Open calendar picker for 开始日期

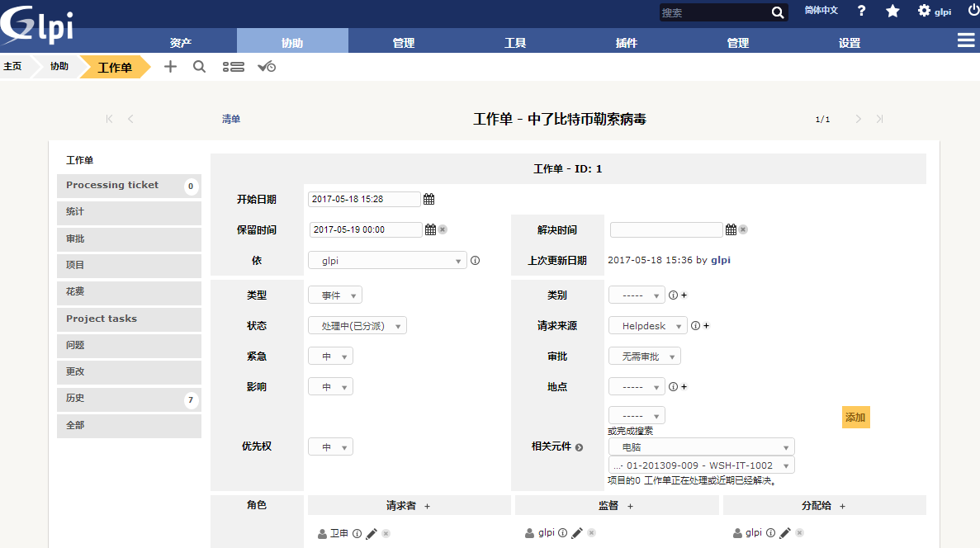click(x=428, y=199)
